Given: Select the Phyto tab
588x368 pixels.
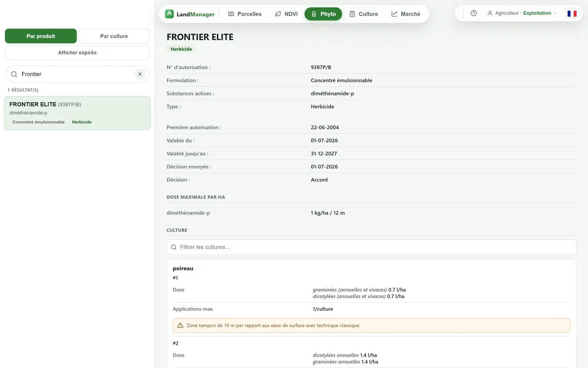Looking at the screenshot, I should pyautogui.click(x=323, y=14).
